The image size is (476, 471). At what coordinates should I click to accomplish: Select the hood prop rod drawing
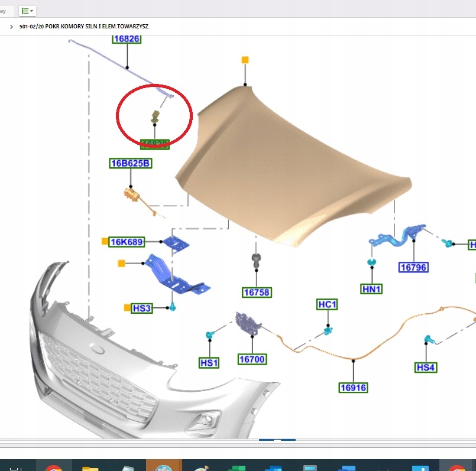(121, 68)
